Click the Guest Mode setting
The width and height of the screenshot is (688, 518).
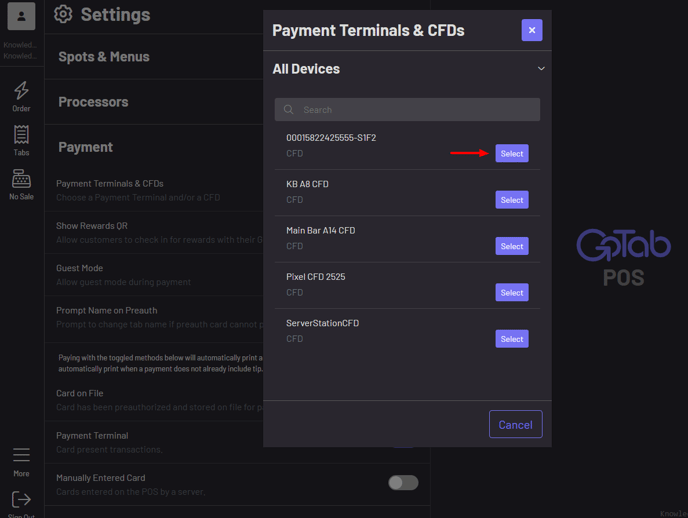154,275
